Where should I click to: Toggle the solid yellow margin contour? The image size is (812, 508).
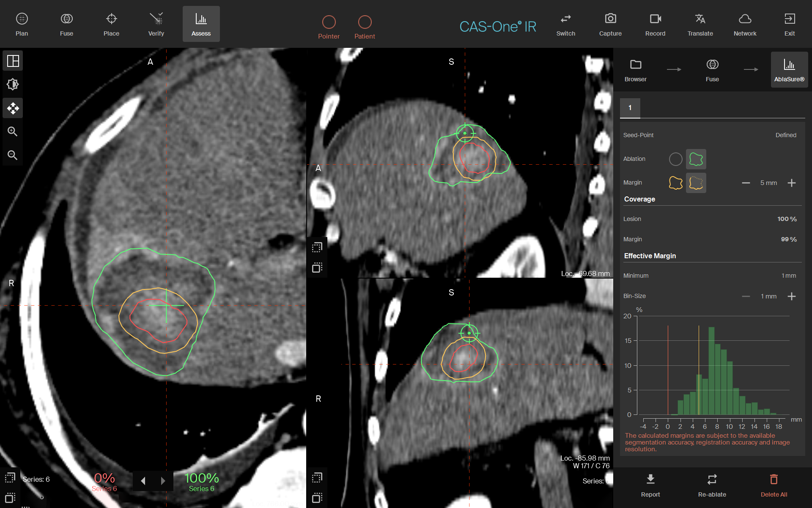[x=676, y=183]
